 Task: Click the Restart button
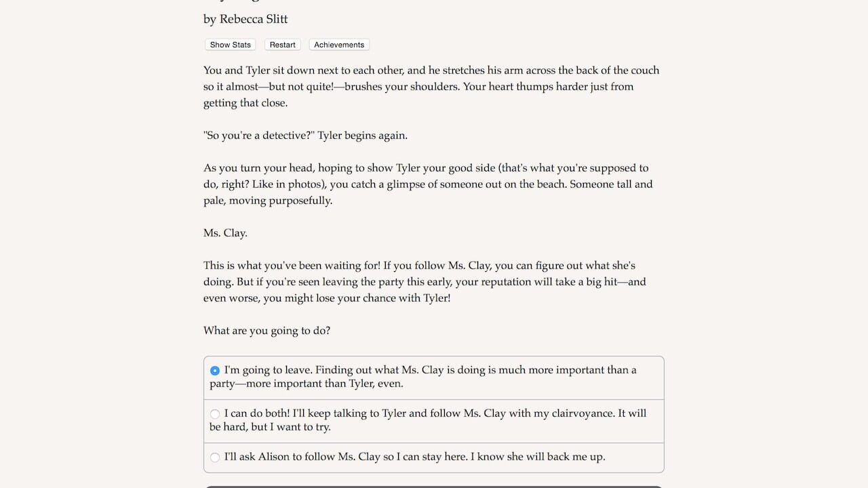click(283, 45)
